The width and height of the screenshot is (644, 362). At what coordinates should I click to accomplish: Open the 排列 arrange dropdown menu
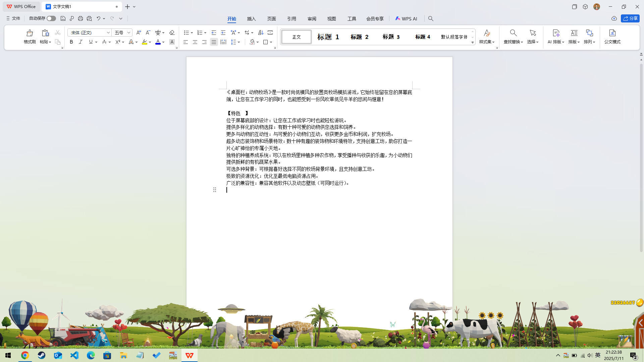(x=590, y=37)
